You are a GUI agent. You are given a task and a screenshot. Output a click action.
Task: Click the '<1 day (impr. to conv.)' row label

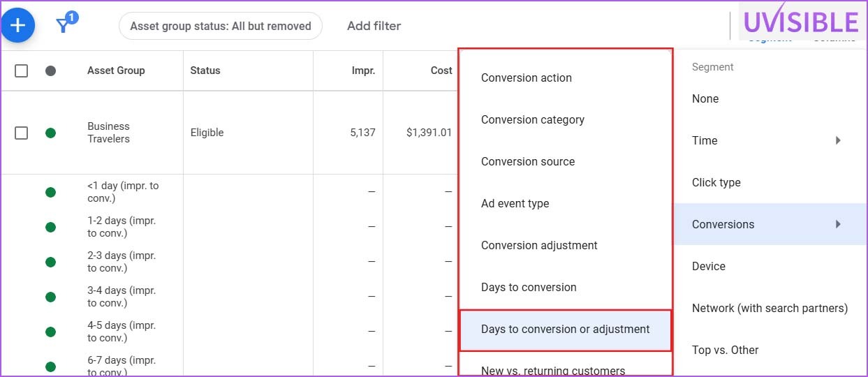[123, 192]
